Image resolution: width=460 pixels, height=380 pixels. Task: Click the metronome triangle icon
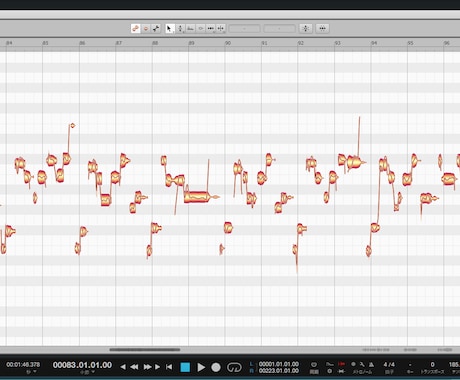(371, 364)
